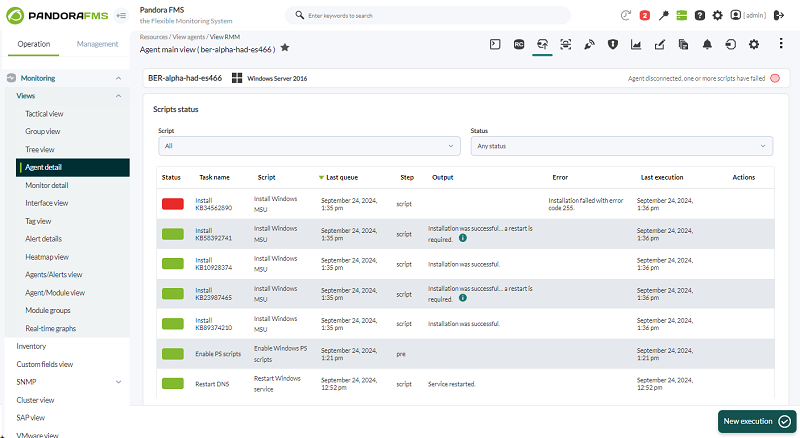Expand the SNMP menu section
This screenshot has width=800, height=438.
coord(118,382)
